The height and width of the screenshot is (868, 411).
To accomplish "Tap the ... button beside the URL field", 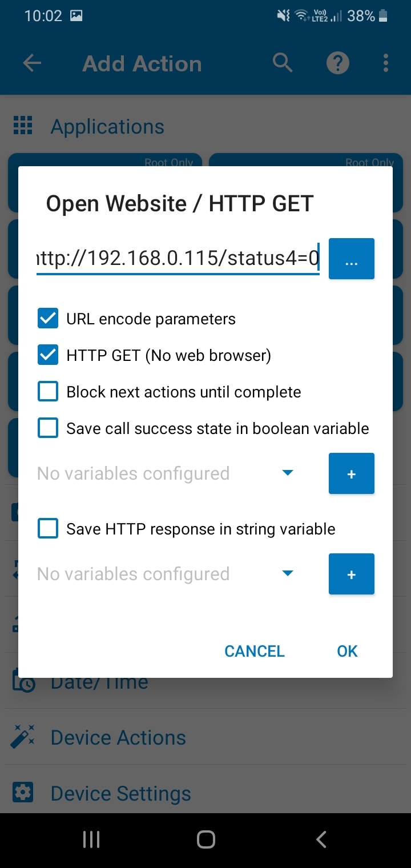I will [x=351, y=258].
